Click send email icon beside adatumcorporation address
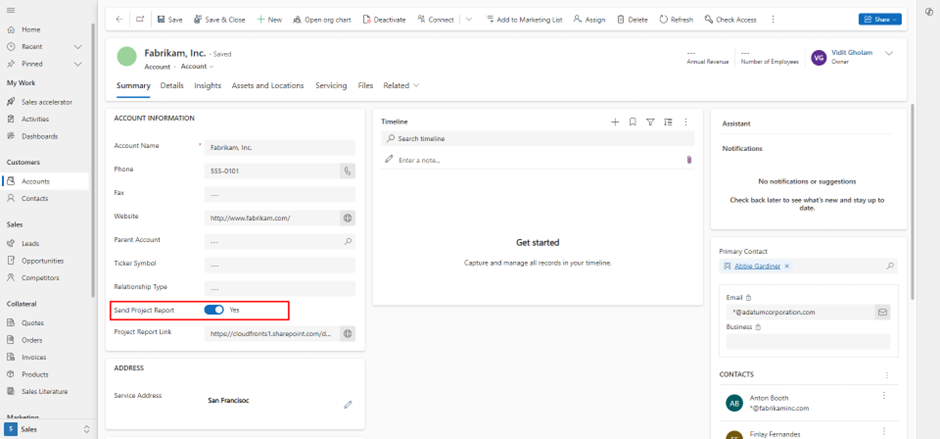This screenshot has width=940, height=439. click(x=882, y=312)
